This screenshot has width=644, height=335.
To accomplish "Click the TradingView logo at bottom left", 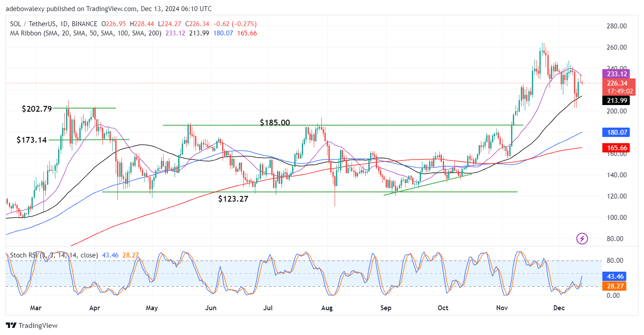I will 31,326.
